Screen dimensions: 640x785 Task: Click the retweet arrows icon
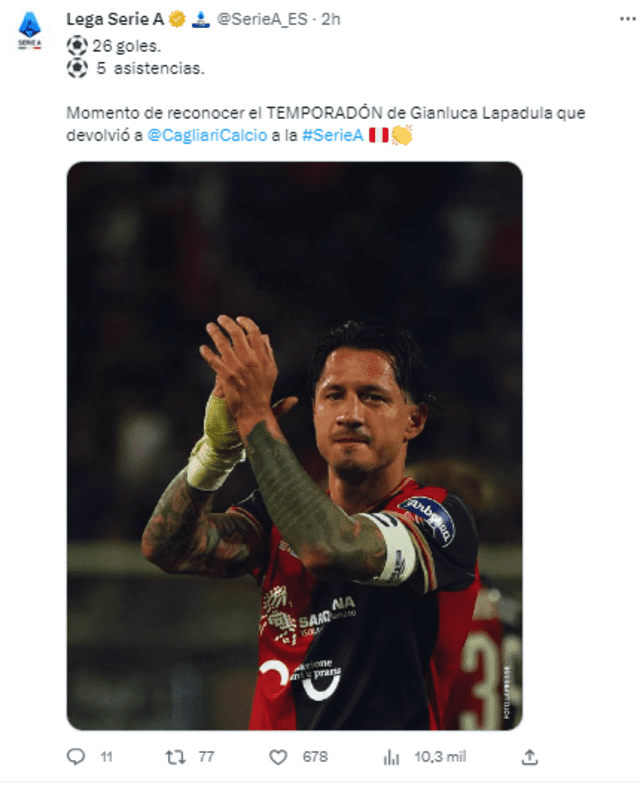(175, 757)
